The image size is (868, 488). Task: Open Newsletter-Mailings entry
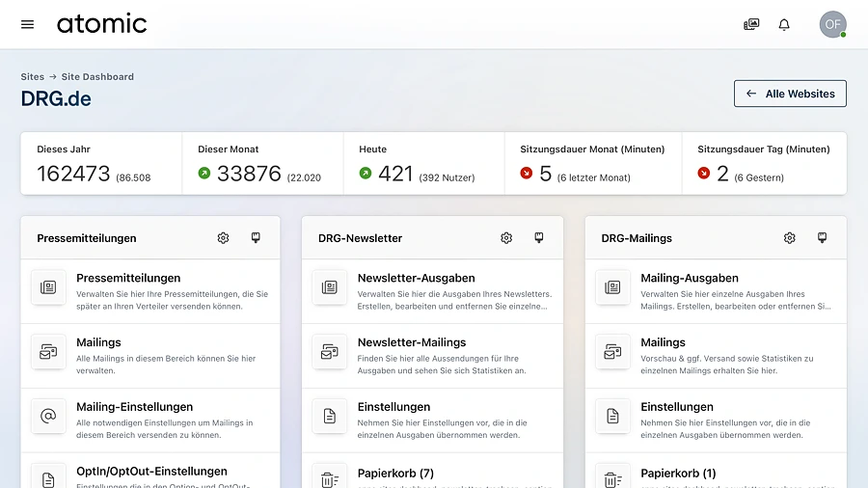432,356
